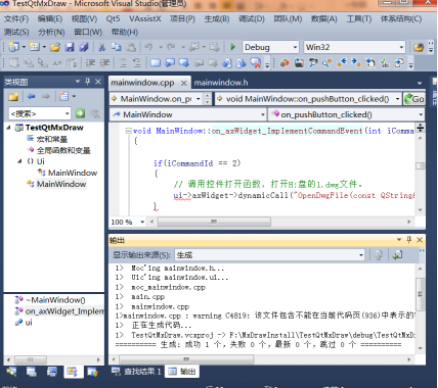The width and height of the screenshot is (438, 388).
Task: Click the green search arrow in class view
Action: (80, 114)
